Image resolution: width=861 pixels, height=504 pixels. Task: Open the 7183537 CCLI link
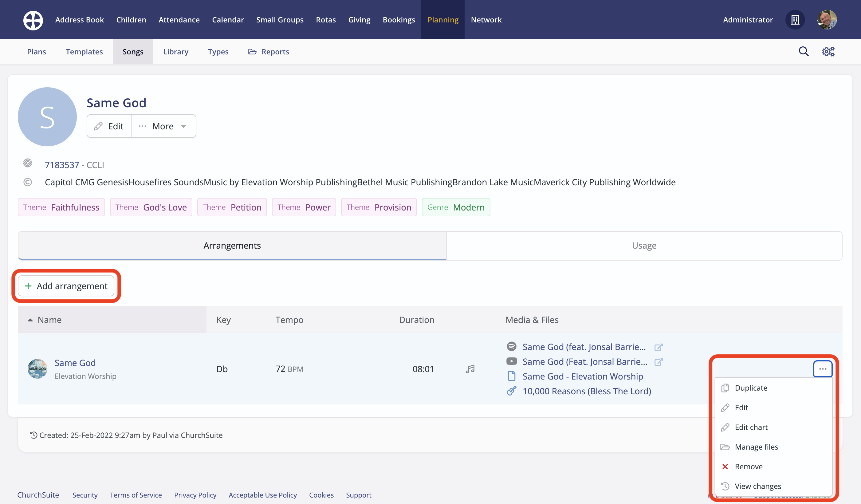click(x=62, y=165)
